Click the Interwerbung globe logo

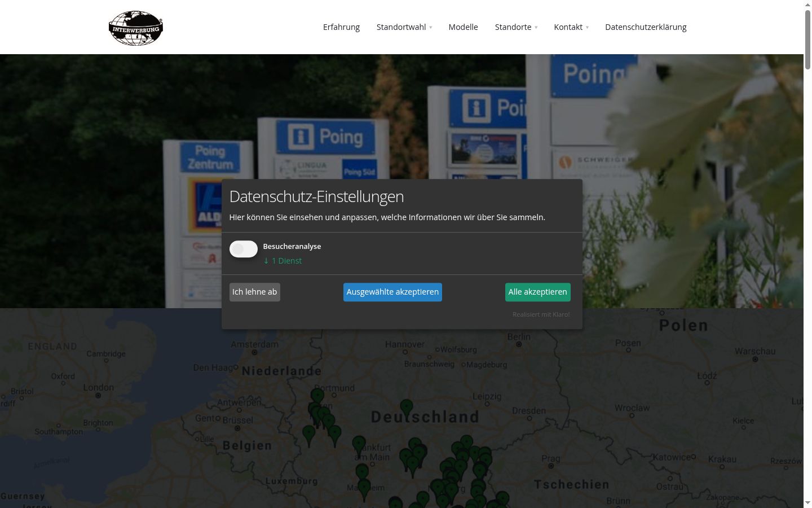[136, 28]
